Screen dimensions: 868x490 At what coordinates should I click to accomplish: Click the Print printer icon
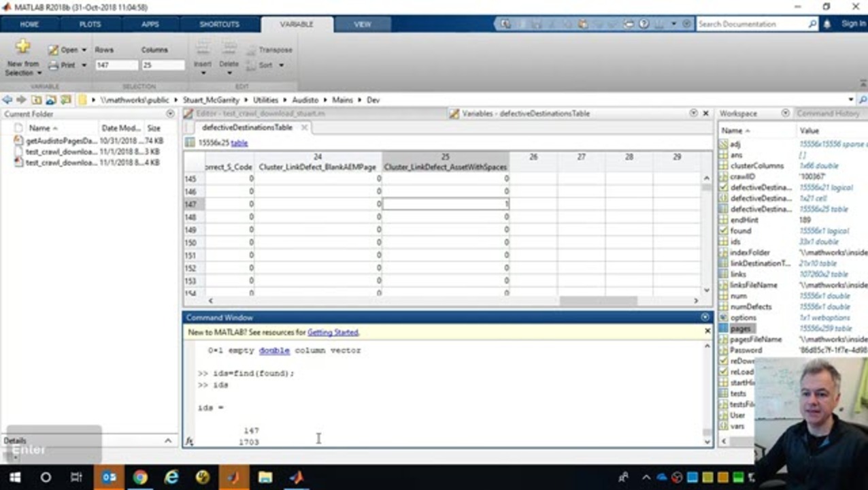(53, 65)
